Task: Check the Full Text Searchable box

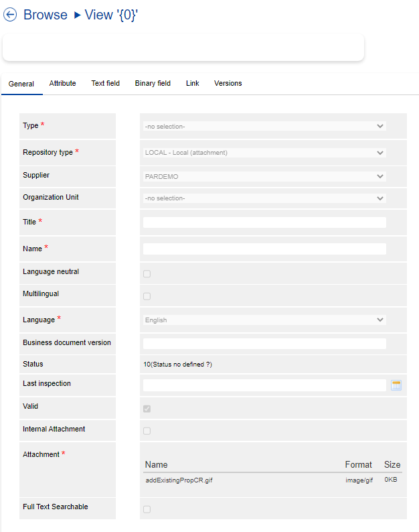Action: (x=147, y=509)
